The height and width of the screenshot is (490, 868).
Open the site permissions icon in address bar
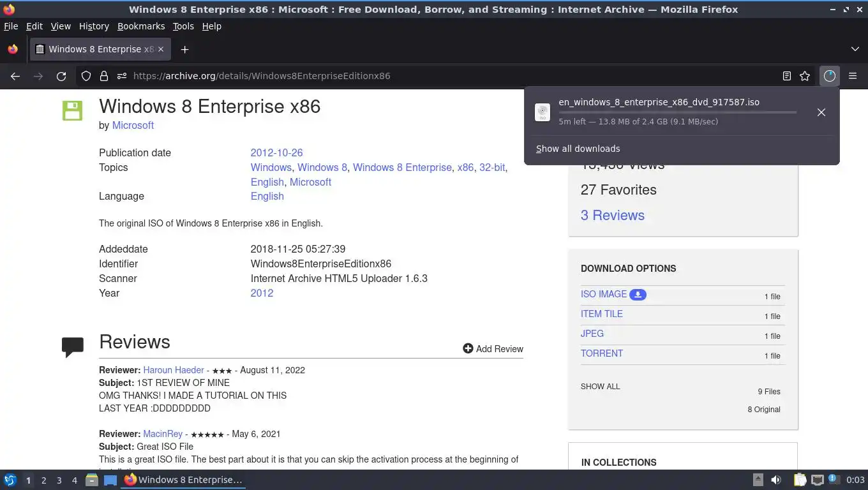[x=121, y=76]
